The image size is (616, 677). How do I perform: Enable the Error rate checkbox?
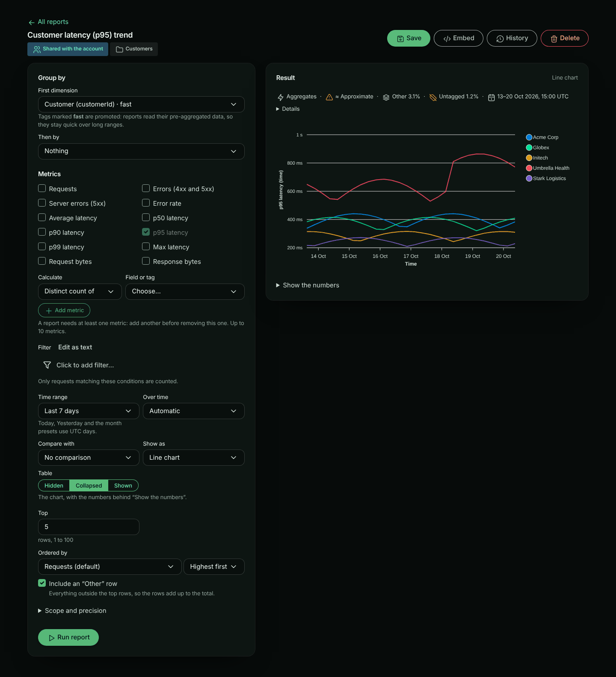(x=146, y=203)
